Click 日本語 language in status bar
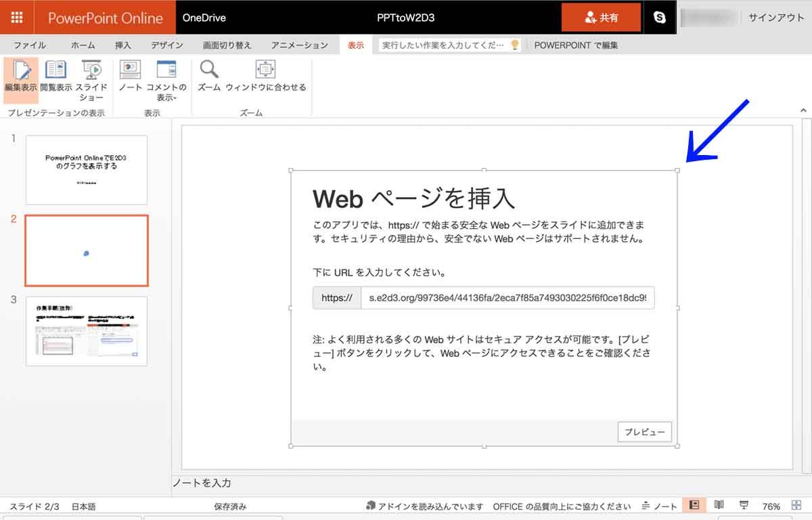 [x=84, y=506]
